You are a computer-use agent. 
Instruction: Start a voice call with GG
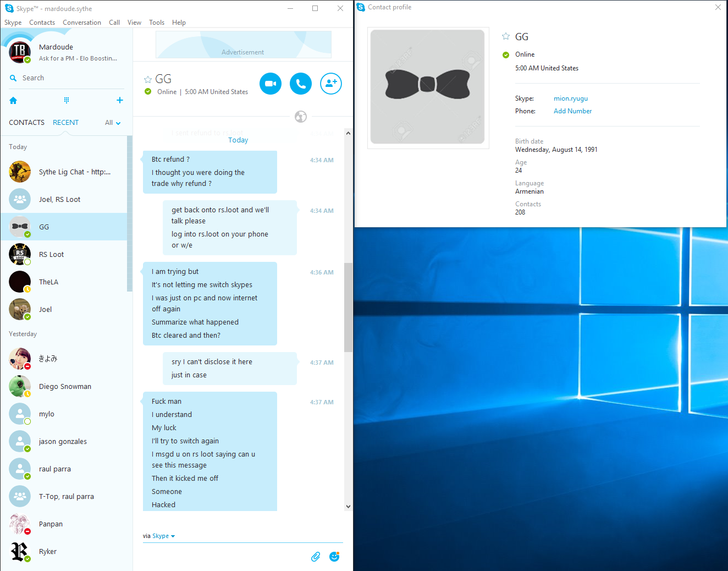(x=301, y=84)
